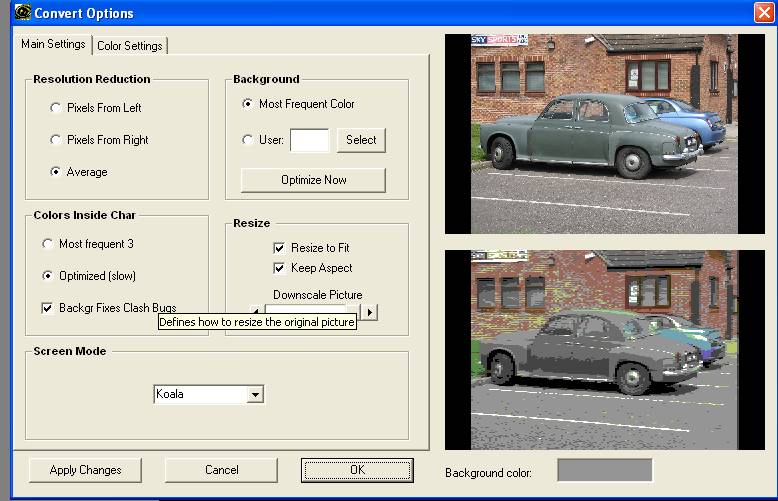
Task: Select the Average resolution reduction option
Action: pyautogui.click(x=56, y=172)
